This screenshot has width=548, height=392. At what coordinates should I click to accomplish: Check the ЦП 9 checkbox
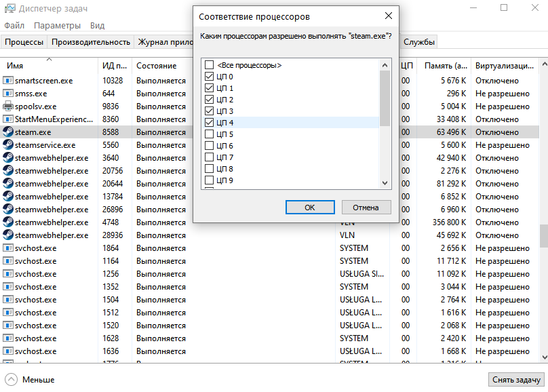click(x=209, y=180)
